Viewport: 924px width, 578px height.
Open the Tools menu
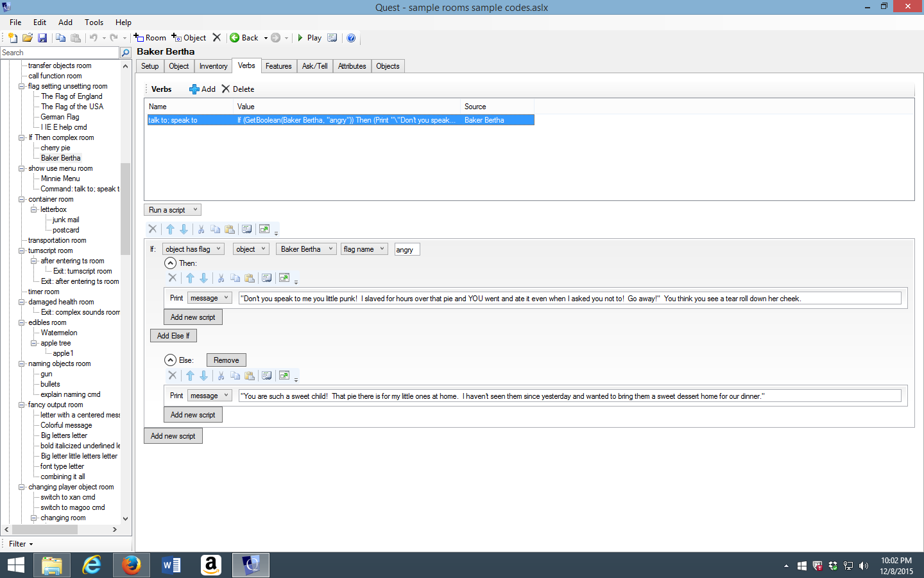94,22
